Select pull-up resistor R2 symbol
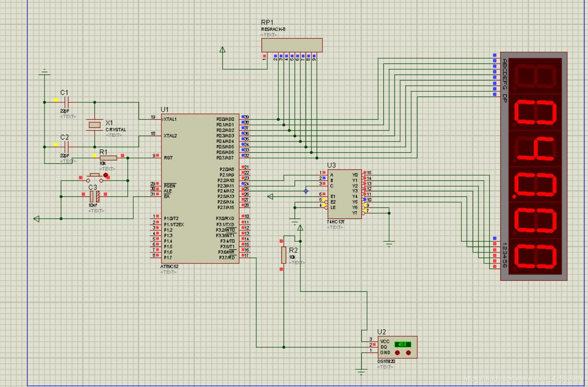The height and width of the screenshot is (387, 588). [284, 255]
